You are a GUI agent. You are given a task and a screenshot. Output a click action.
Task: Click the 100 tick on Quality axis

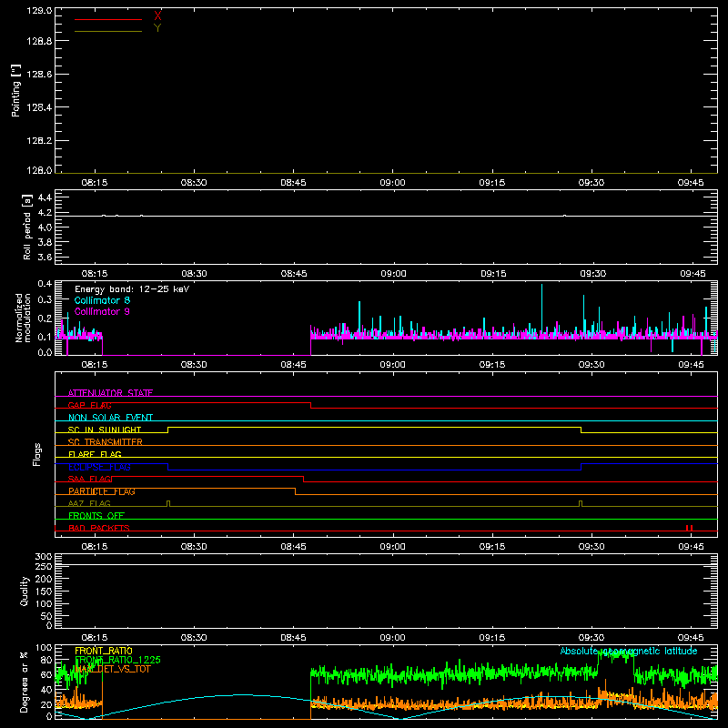(x=43, y=603)
